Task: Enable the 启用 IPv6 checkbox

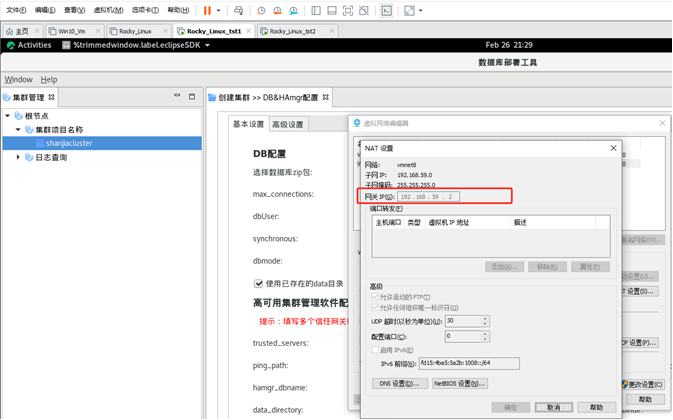Action: (375, 350)
